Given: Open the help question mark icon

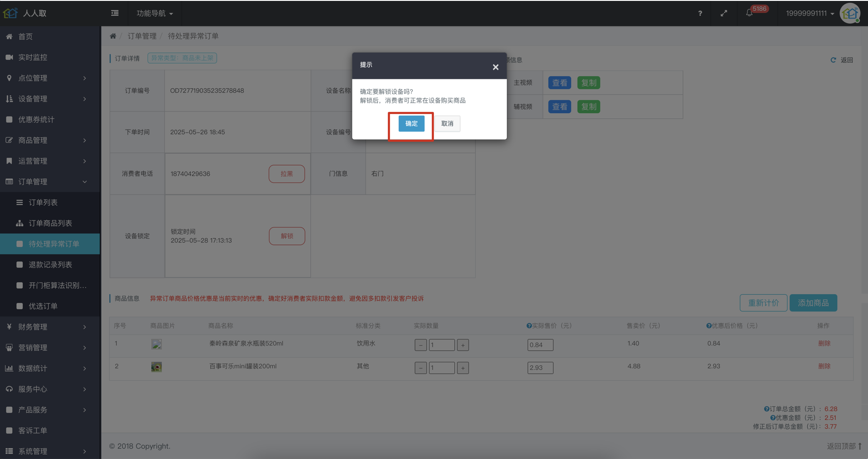Looking at the screenshot, I should [700, 13].
